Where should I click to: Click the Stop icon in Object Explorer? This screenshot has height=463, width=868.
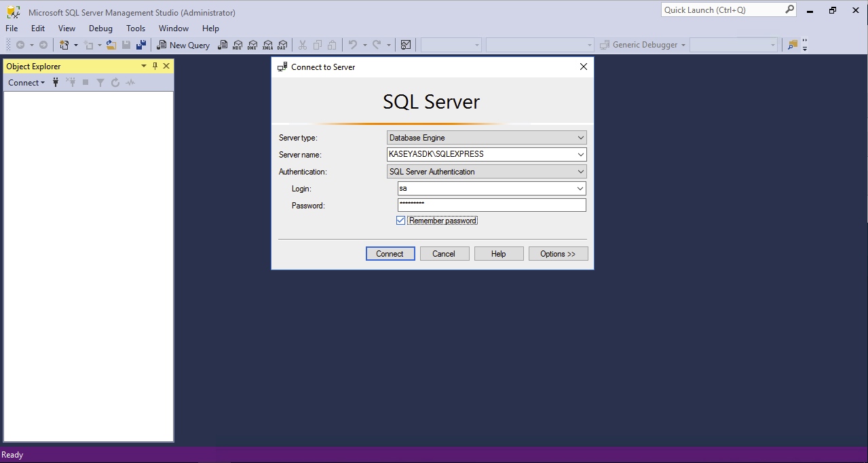point(86,83)
